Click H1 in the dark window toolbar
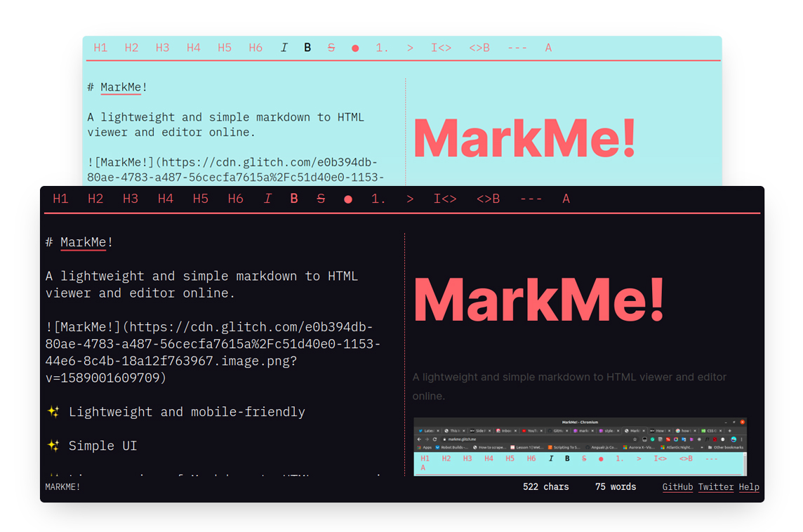Viewport: 803px width, 532px height. (x=60, y=199)
